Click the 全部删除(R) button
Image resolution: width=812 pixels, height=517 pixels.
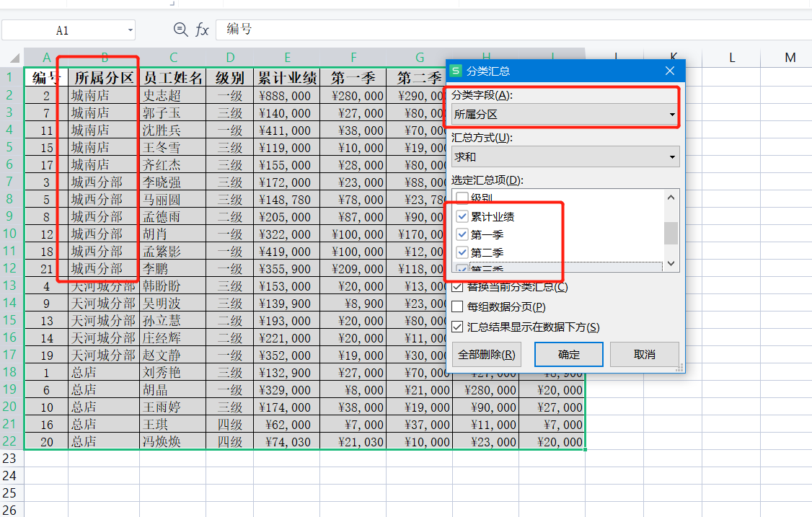coord(486,355)
